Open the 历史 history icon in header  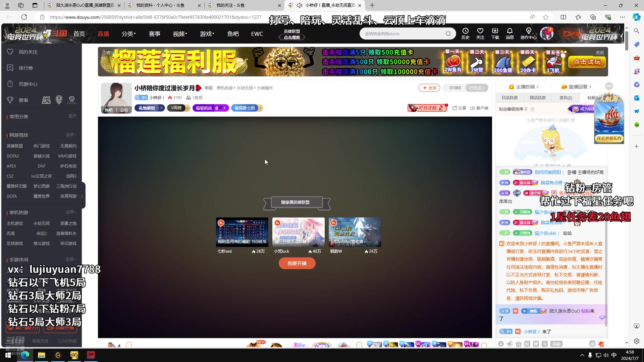[x=465, y=34]
